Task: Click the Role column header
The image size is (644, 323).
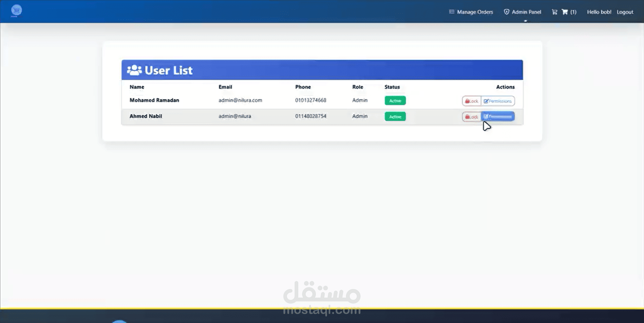Action: (358, 87)
